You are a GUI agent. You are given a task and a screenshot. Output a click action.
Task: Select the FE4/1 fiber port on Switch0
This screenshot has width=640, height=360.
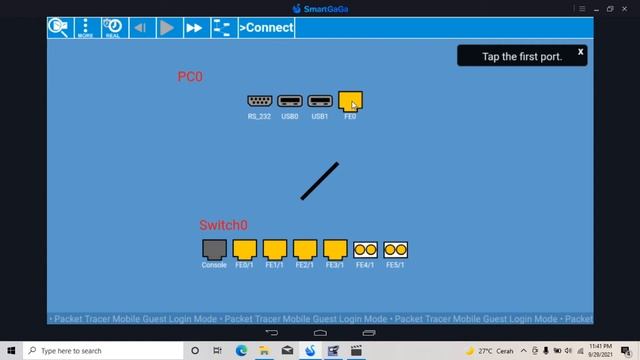(x=365, y=249)
